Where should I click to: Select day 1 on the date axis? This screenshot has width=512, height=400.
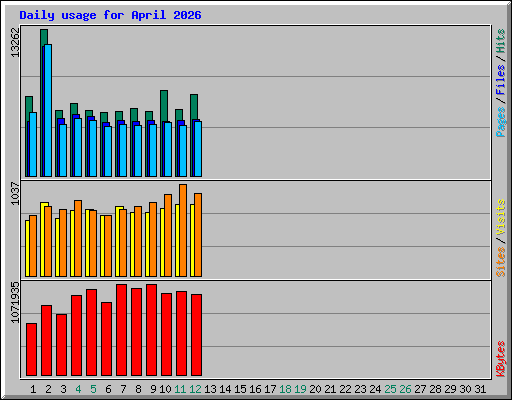[33, 389]
